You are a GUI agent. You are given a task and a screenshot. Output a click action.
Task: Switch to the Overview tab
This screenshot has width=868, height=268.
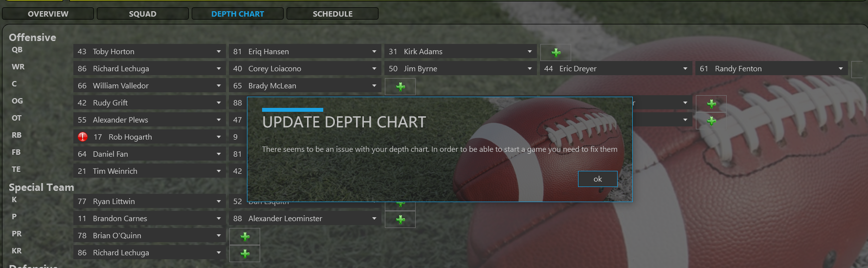pos(48,14)
